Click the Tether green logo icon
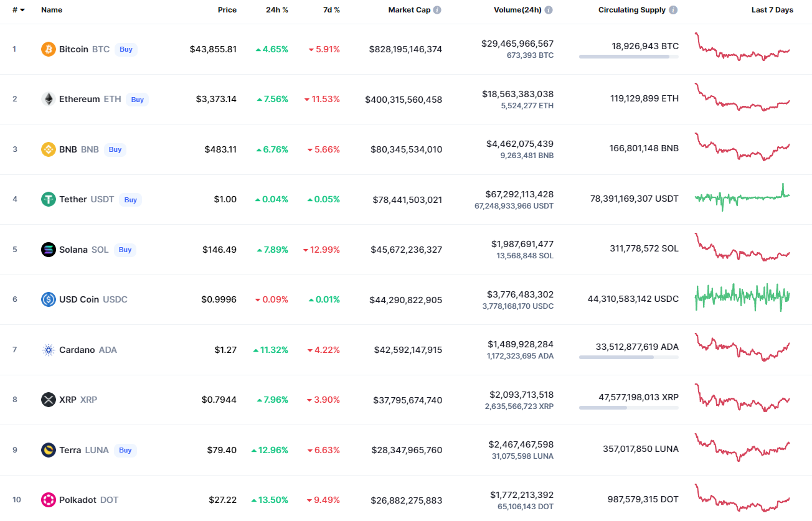Viewport: 812px width, 521px height. (x=48, y=199)
